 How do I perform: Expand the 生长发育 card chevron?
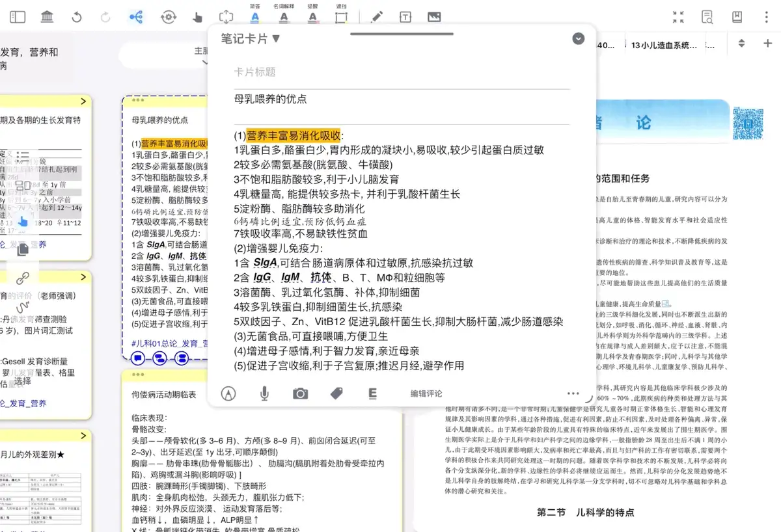pyautogui.click(x=83, y=101)
